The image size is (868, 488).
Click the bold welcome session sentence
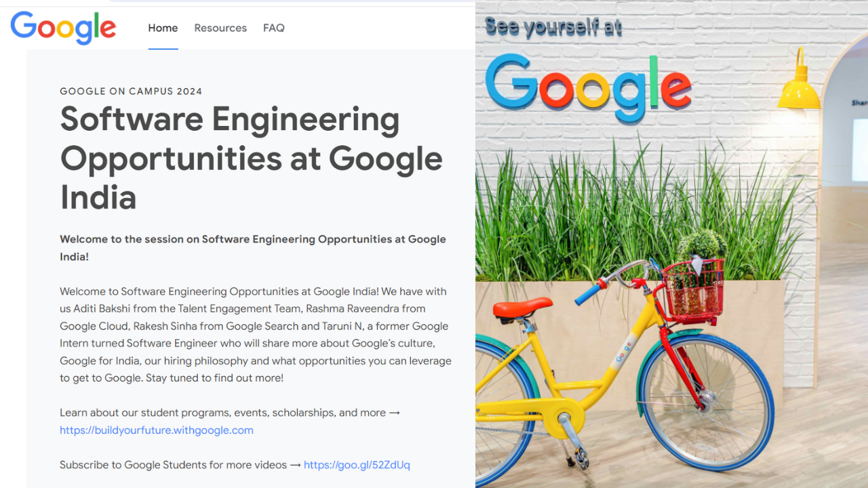click(x=253, y=248)
